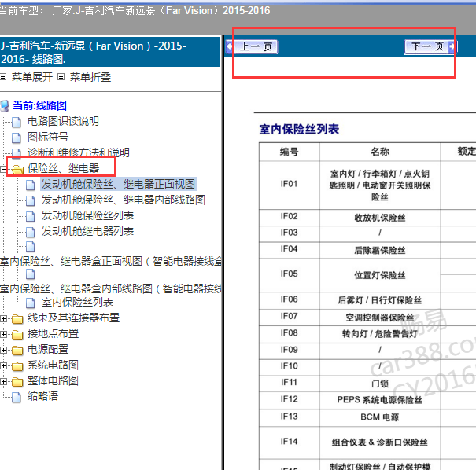Open 发动机舱保险丝列表
Screen dimensions: 476x470
click(x=87, y=215)
